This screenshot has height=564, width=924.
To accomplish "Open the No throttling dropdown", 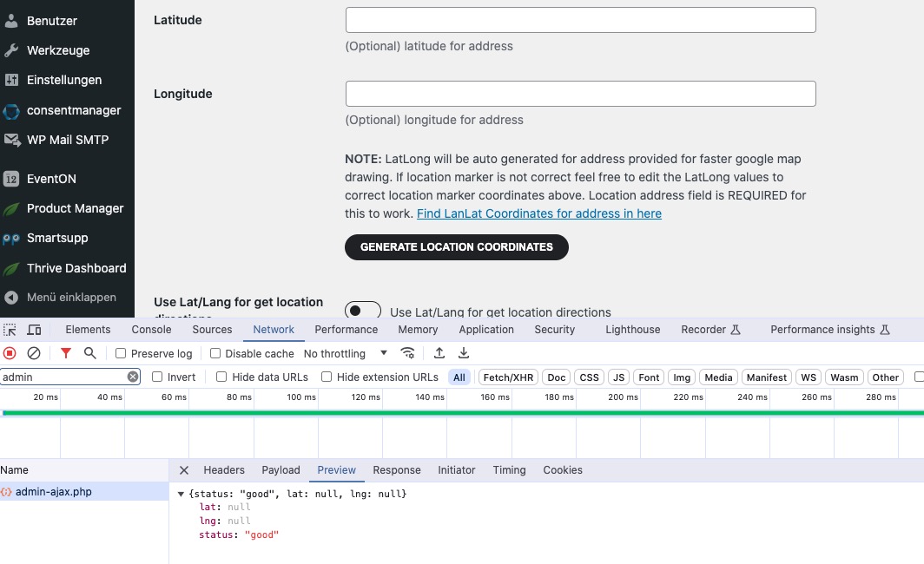I will coord(346,353).
